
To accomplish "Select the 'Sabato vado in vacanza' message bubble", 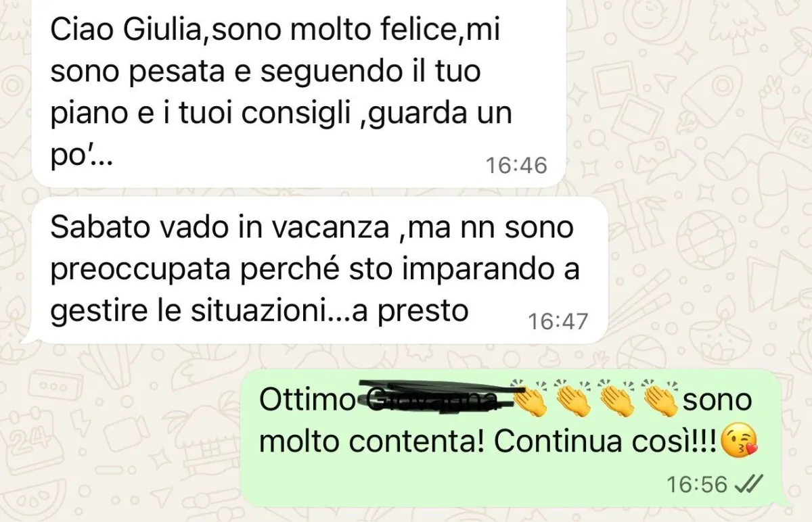I will point(313,270).
